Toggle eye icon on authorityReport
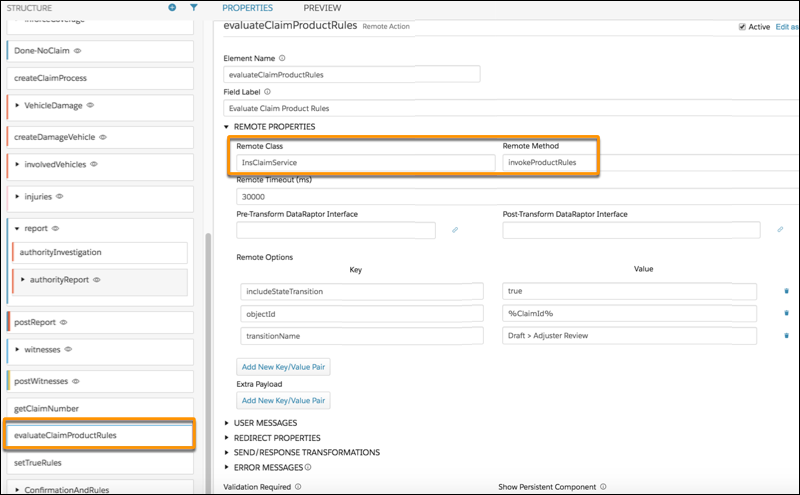800x495 pixels. 97,280
